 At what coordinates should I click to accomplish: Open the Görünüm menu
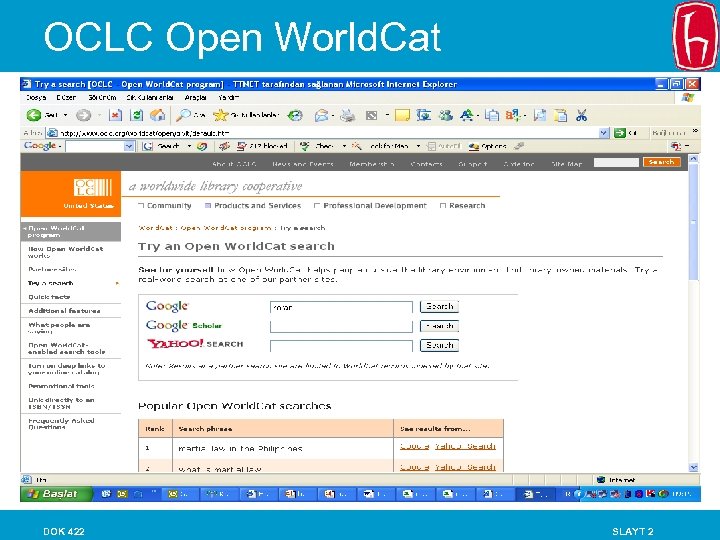[102, 97]
